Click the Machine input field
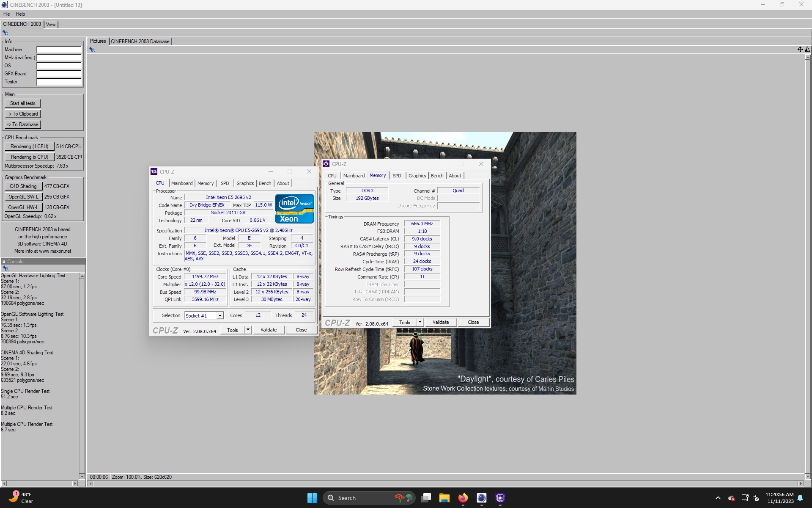 coord(59,50)
